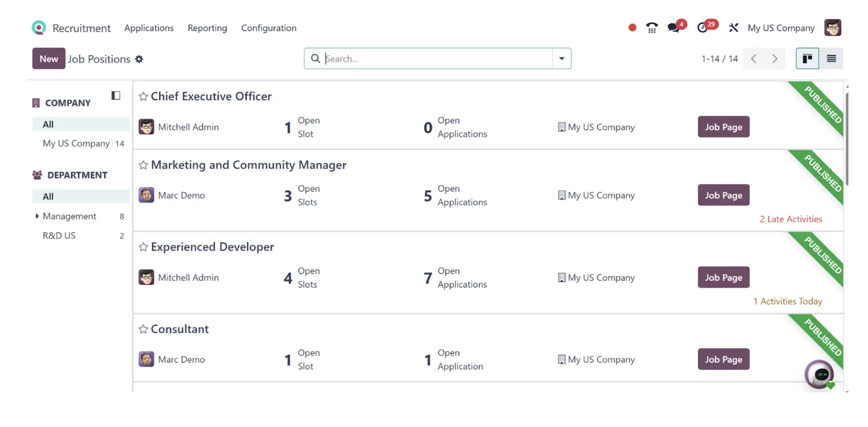Toggle favorite star for Experienced Developer
868x427 pixels.
tap(143, 247)
